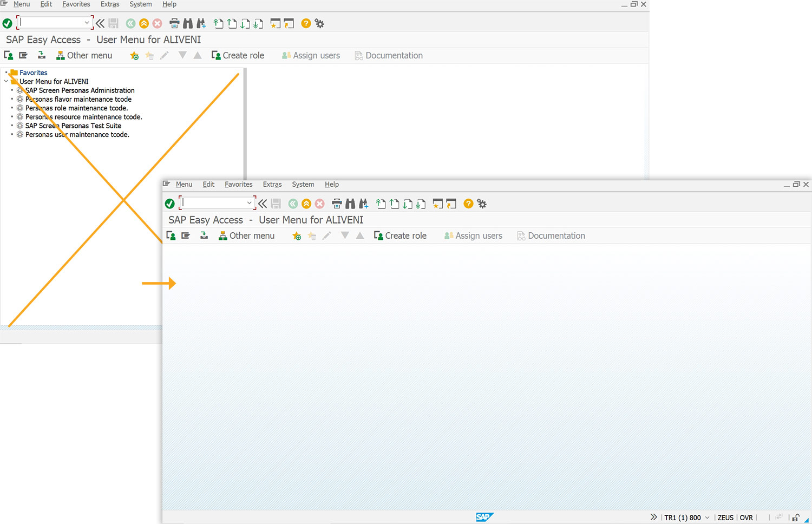This screenshot has height=524, width=812.
Task: Expand status bar double-chevron in front window
Action: tap(653, 517)
